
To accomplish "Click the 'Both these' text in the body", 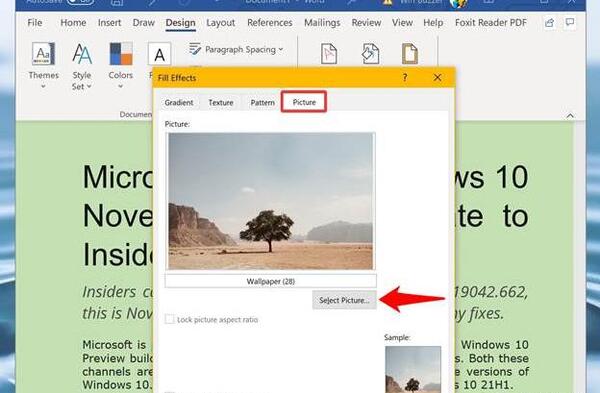I will point(499,358).
